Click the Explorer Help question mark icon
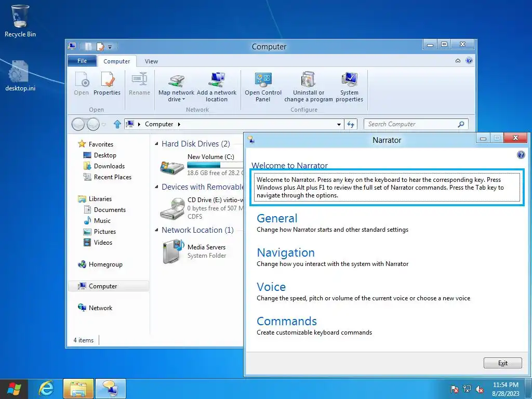The height and width of the screenshot is (399, 532). (469, 60)
